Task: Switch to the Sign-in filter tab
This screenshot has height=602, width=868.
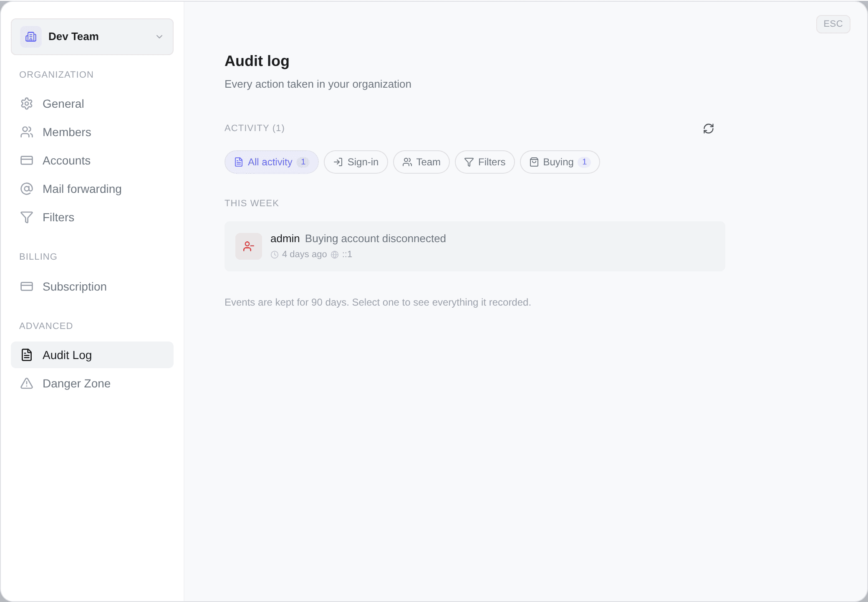Action: 356,162
